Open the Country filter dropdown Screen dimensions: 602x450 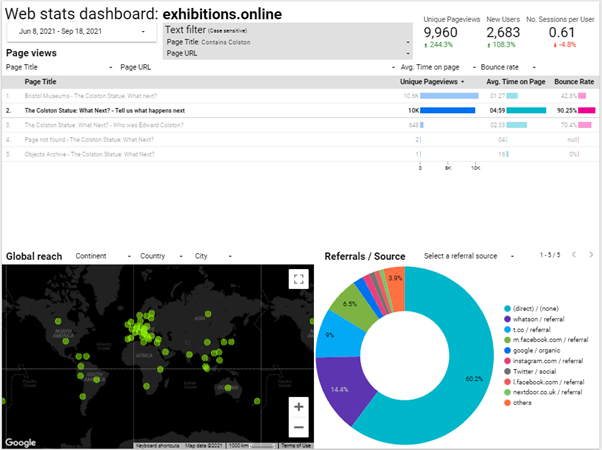click(x=161, y=256)
